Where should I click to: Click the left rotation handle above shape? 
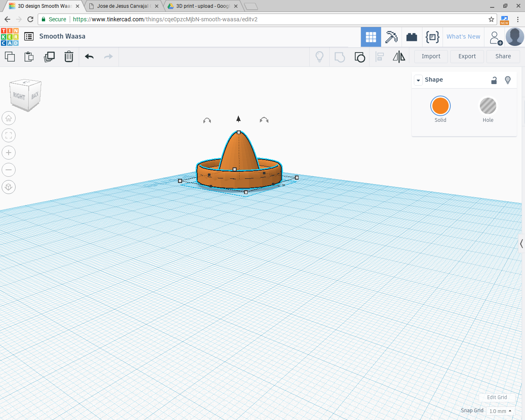pos(207,120)
